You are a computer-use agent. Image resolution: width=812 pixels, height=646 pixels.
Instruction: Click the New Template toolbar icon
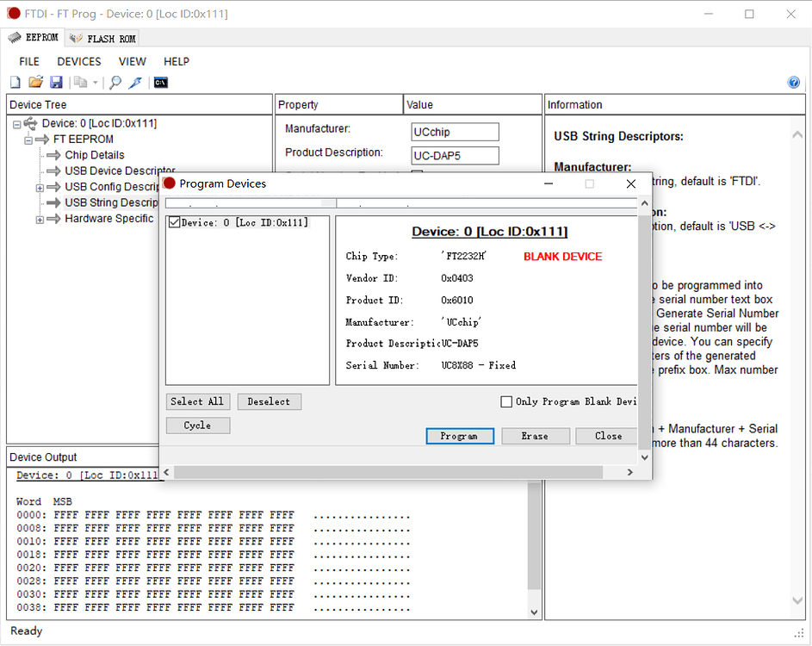[15, 83]
